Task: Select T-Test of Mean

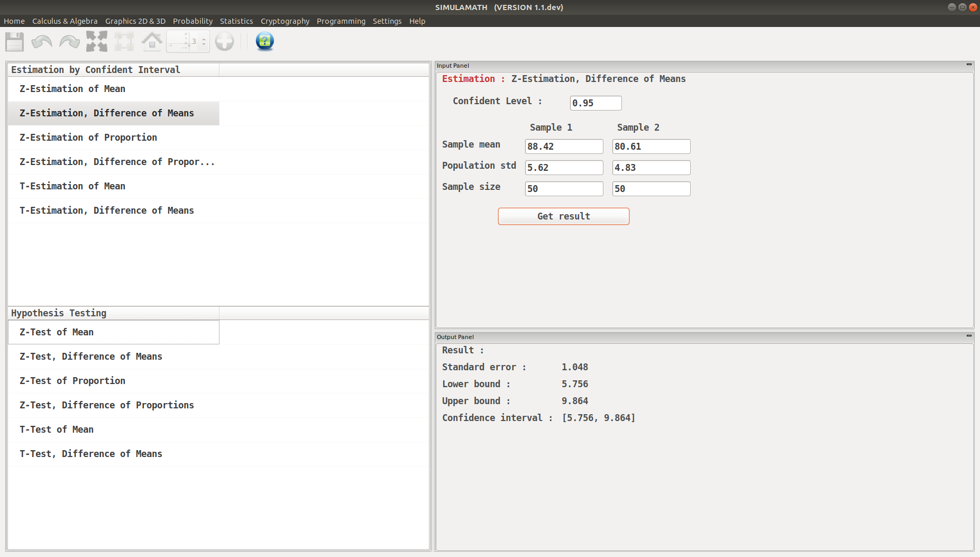Action: (114, 430)
